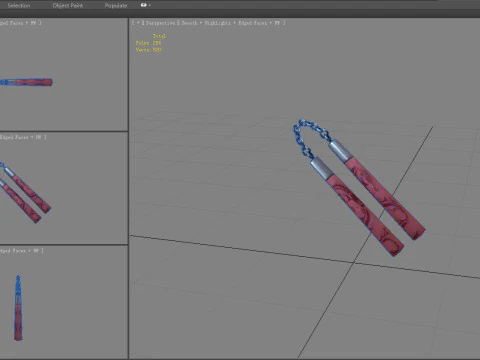This screenshot has height=360, width=480.
Task: Click the Perspective viewport view label
Action: point(160,23)
